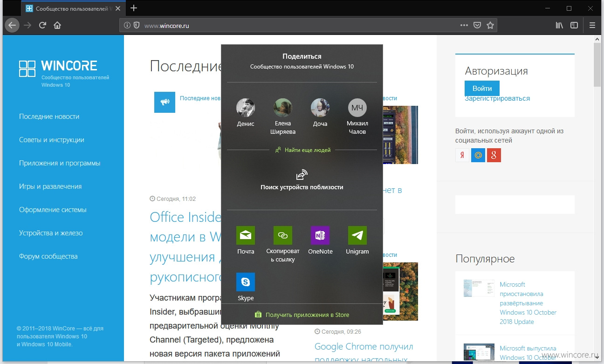This screenshot has height=364, width=604.
Task: Open tracking protection shield icon
Action: 137,26
